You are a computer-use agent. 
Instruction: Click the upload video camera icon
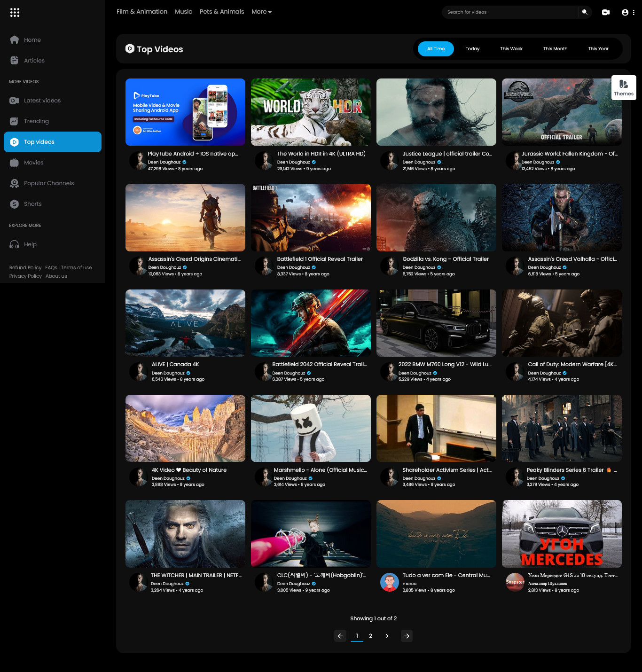[x=606, y=12]
